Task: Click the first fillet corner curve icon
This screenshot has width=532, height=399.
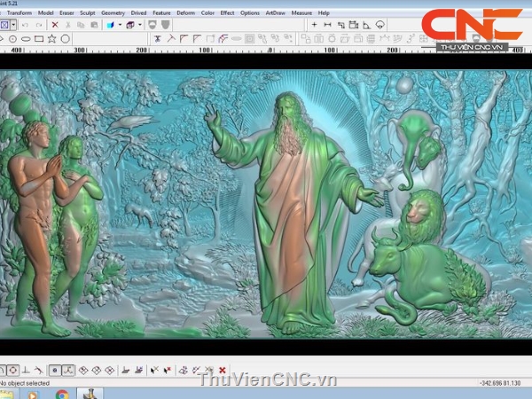Action: tap(184, 39)
